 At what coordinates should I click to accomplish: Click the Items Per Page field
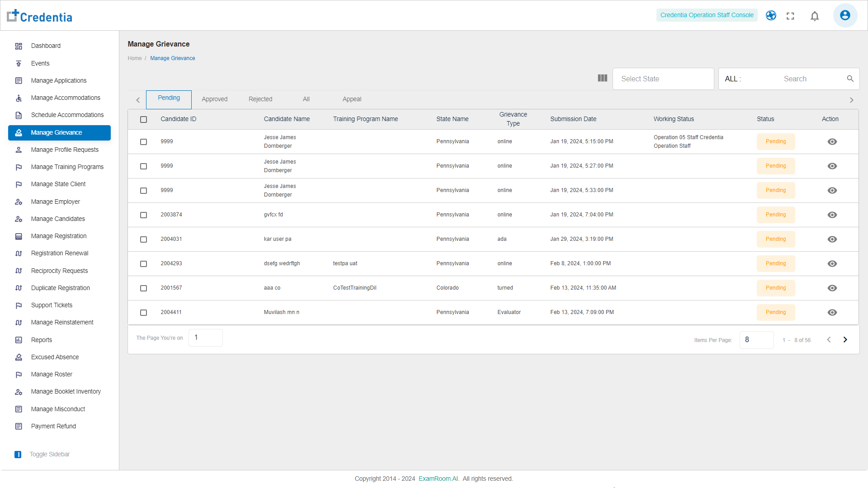pyautogui.click(x=756, y=340)
